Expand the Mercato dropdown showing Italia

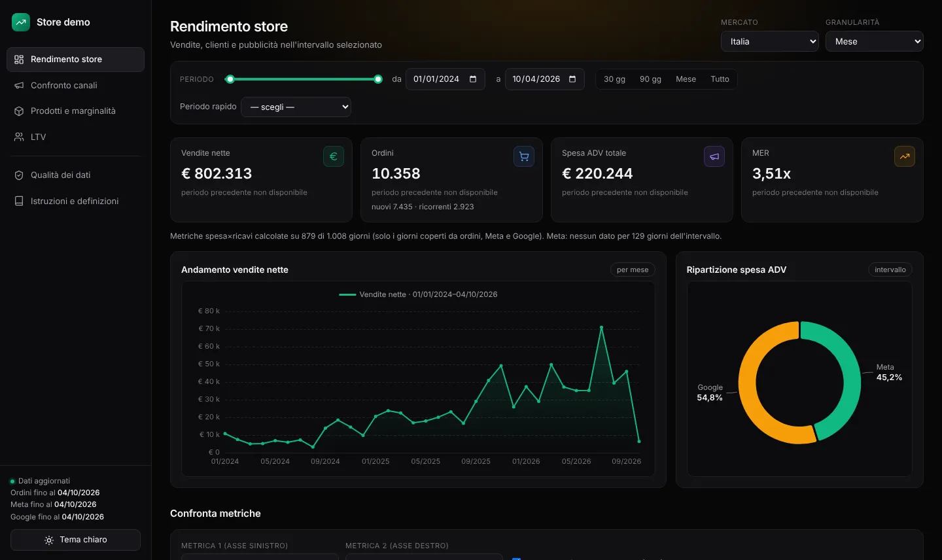point(770,41)
